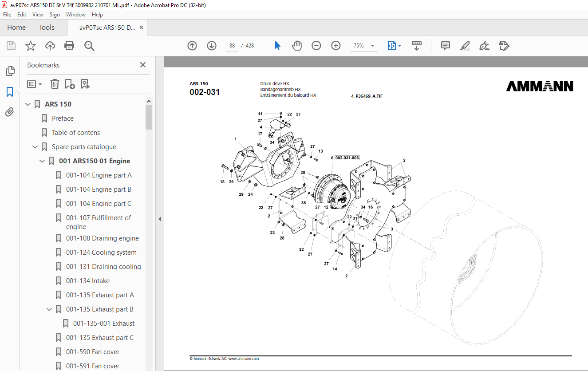Switch to the Tools tab

click(x=47, y=28)
